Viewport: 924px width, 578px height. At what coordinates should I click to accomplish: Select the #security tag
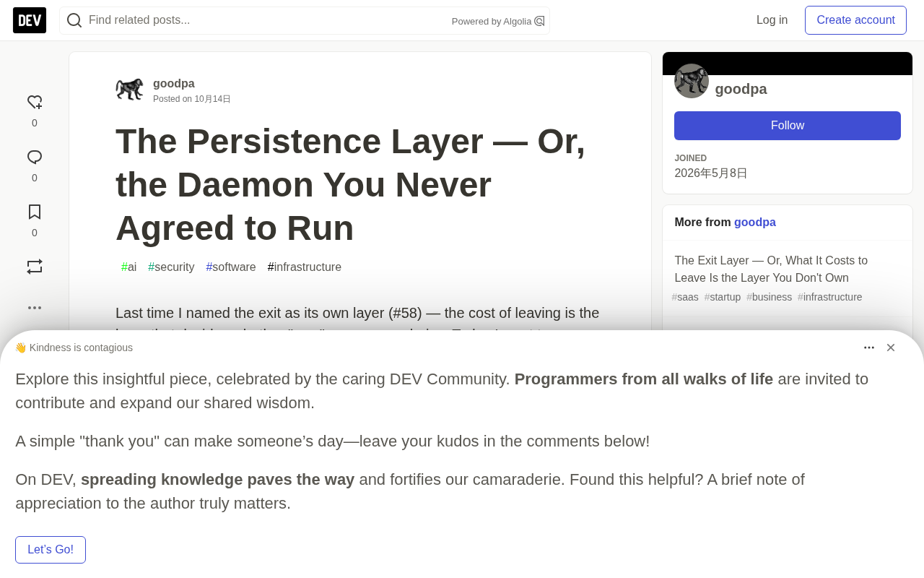point(171,267)
